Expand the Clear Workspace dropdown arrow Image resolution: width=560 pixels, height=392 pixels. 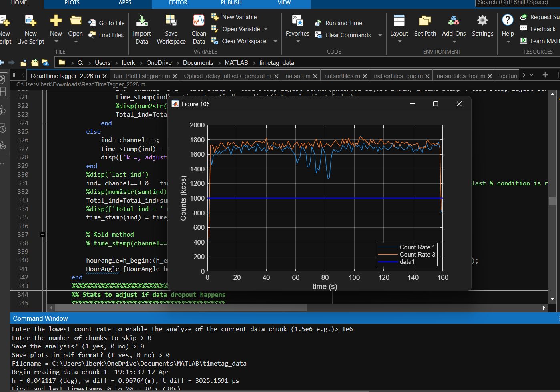275,41
